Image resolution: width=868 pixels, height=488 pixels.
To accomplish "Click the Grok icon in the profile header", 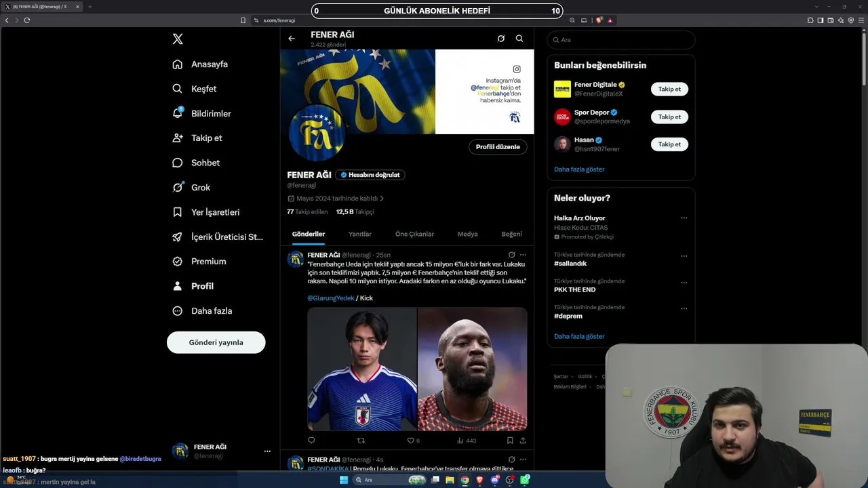I will pyautogui.click(x=501, y=39).
